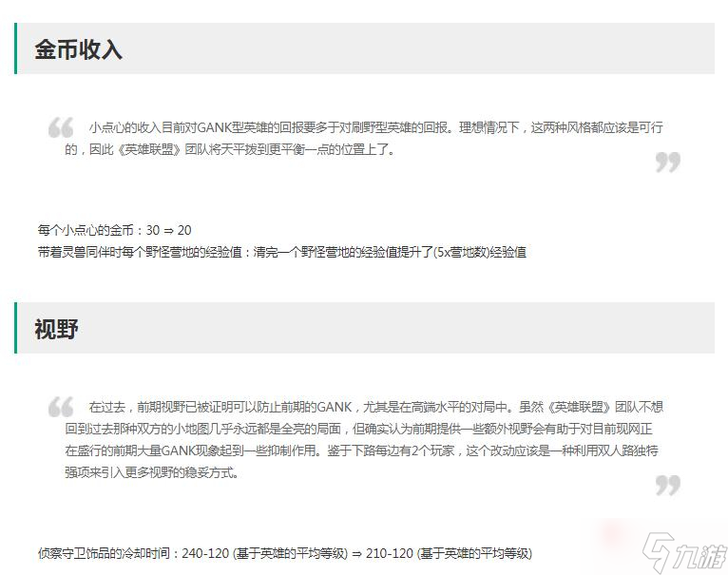Click the quote line starting 的，因此《英雄联盟》团队
Screen dimensions: 728x575
click(x=230, y=149)
